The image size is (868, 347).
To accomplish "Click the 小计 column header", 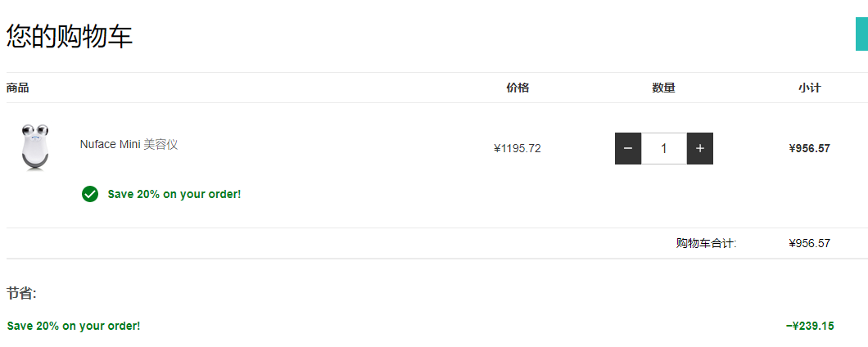I will click(809, 88).
